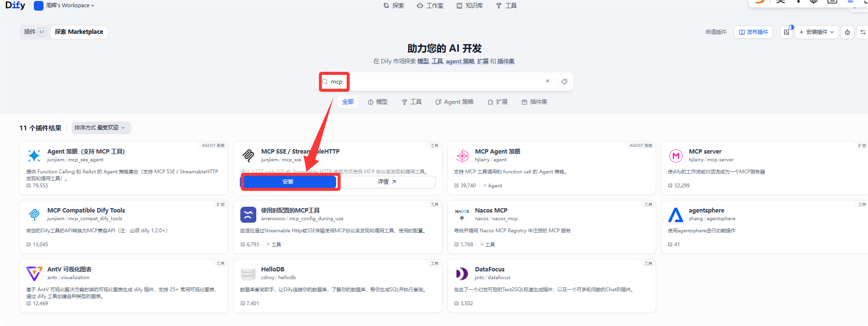This screenshot has width=868, height=326.
Task: Click the Nacos MCP plugin icon
Action: point(462,214)
